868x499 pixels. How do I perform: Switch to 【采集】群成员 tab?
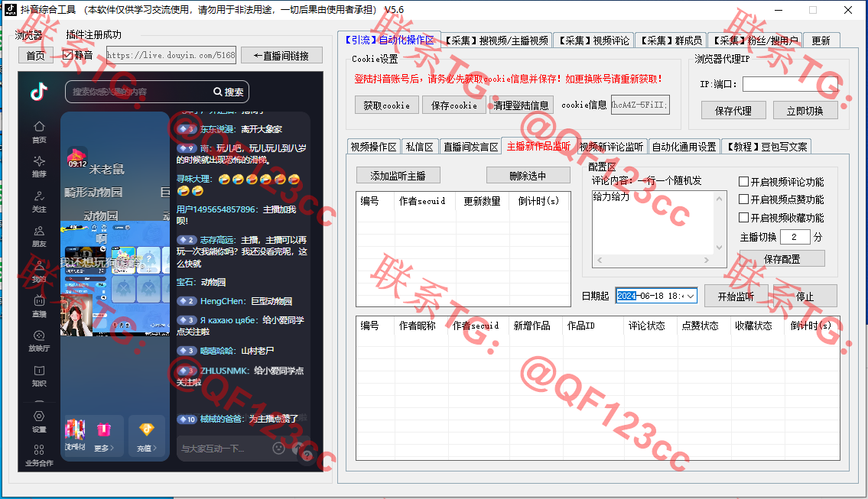pos(671,41)
